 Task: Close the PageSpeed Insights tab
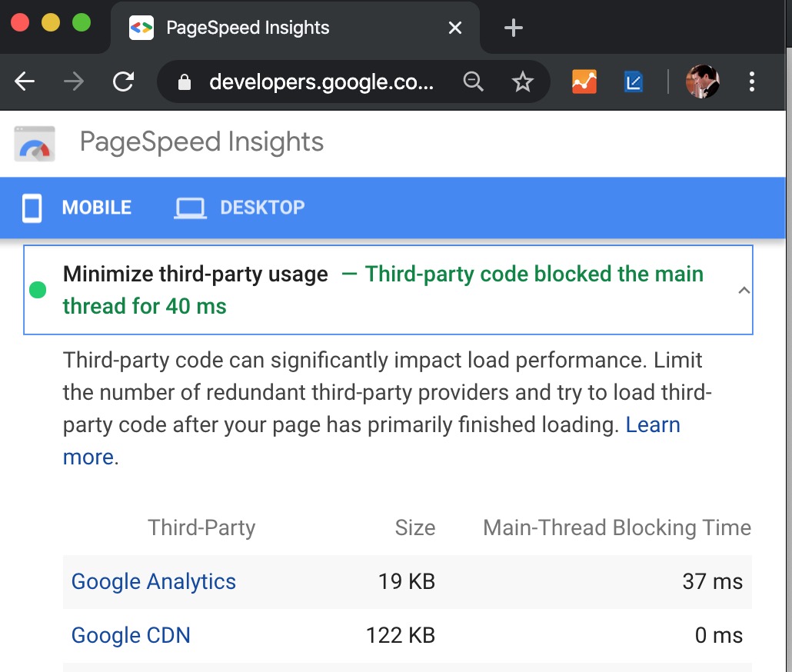[x=455, y=27]
